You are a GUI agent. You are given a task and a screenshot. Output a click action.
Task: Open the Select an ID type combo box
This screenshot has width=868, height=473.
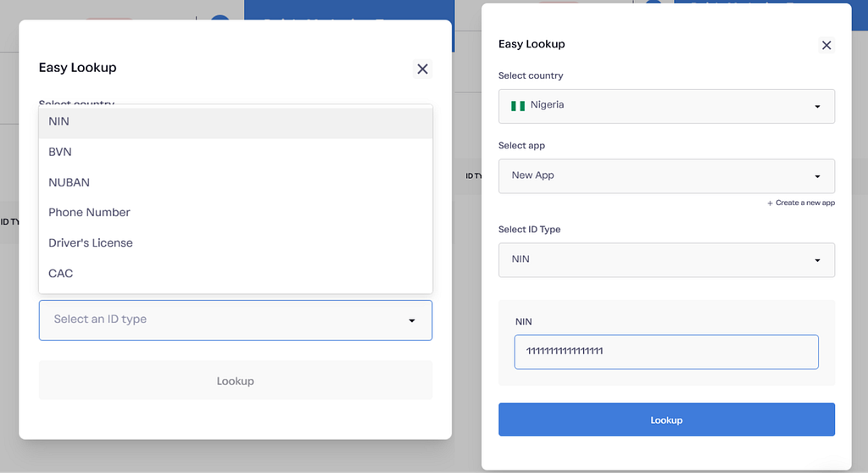tap(236, 320)
